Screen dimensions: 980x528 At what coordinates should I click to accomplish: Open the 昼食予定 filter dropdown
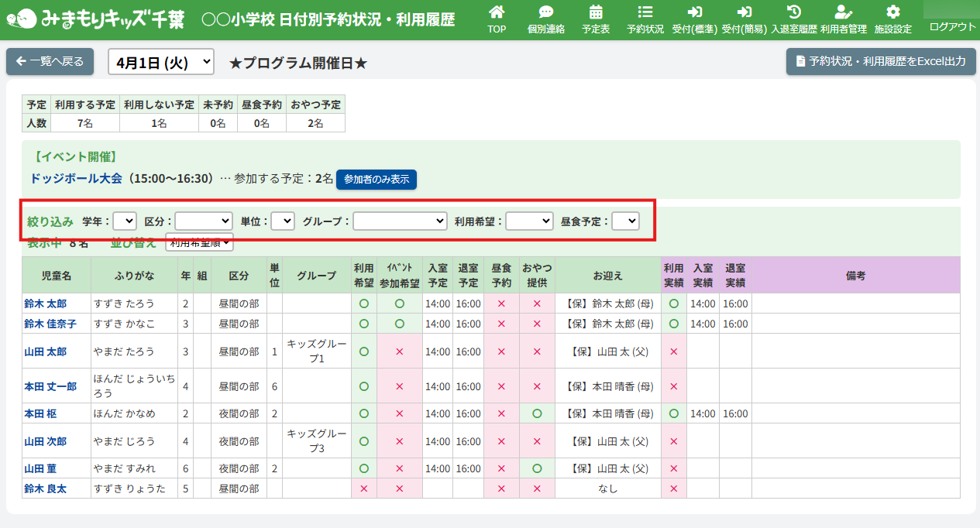click(x=625, y=221)
